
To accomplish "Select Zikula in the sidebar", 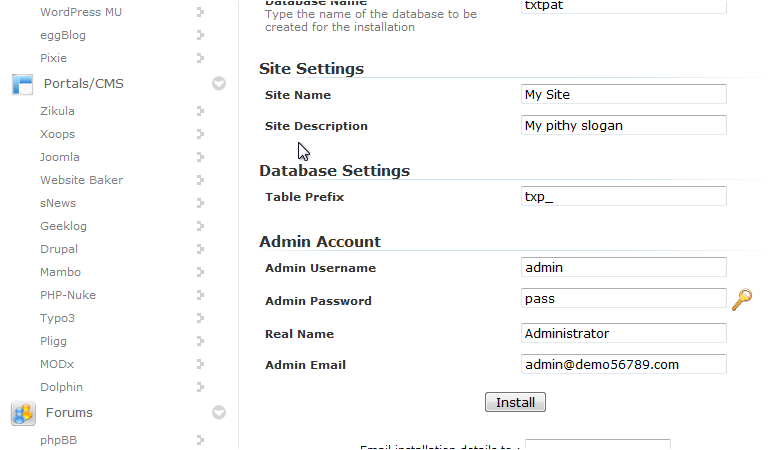I will [x=57, y=111].
